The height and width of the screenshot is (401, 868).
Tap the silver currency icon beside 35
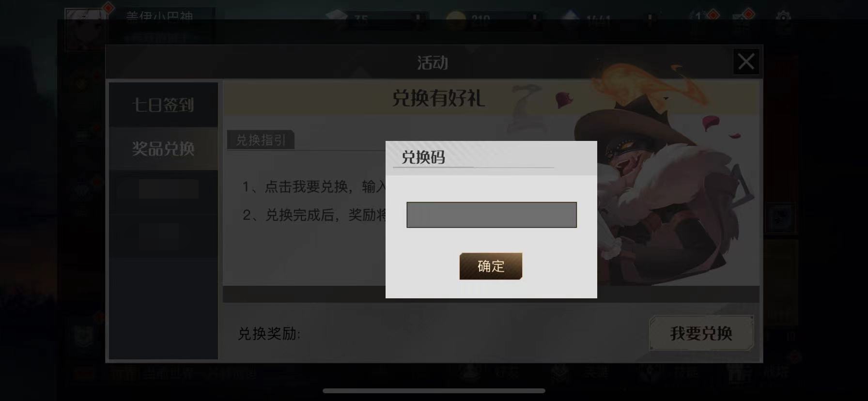click(337, 20)
